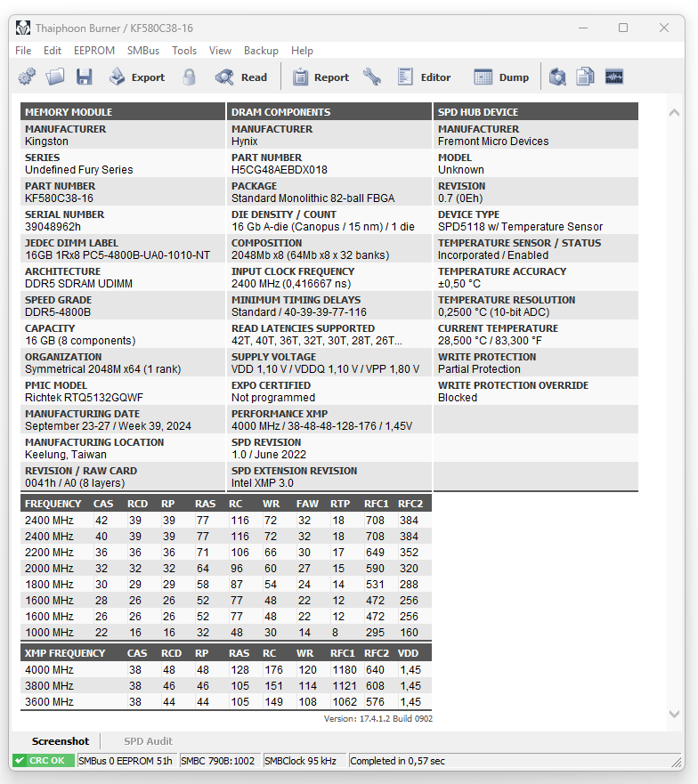Image resolution: width=698 pixels, height=784 pixels.
Task: Click the JEDEC DIMM label value
Action: [x=118, y=255]
